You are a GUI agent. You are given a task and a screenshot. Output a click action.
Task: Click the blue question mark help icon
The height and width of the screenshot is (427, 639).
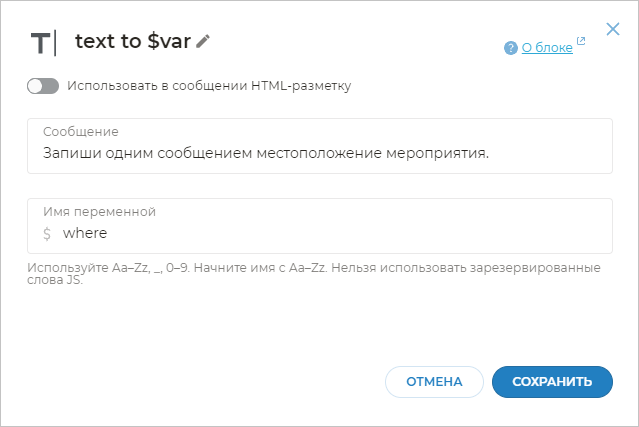(511, 47)
